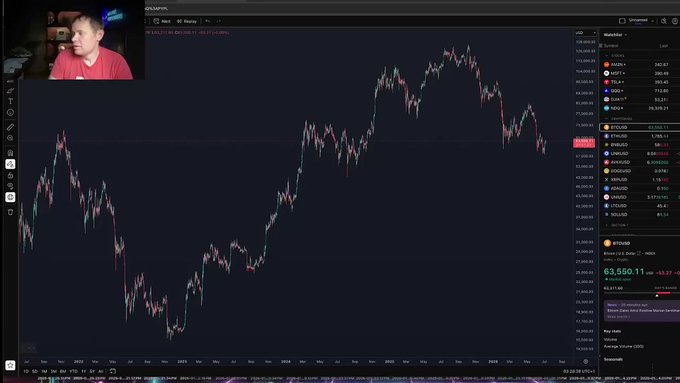Click the day's range slider bar
The width and height of the screenshot is (680, 383).
coord(641,294)
